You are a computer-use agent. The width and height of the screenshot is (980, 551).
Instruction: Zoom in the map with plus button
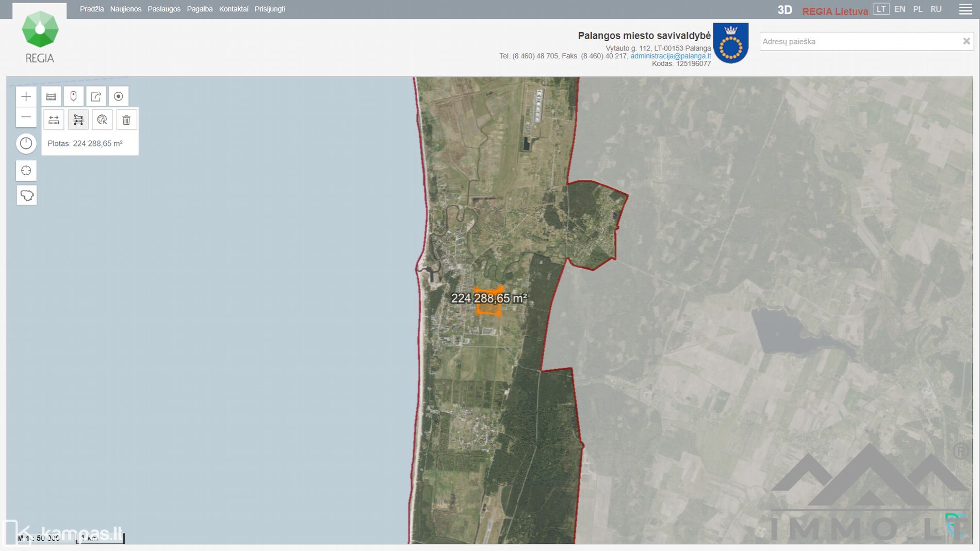tap(26, 96)
